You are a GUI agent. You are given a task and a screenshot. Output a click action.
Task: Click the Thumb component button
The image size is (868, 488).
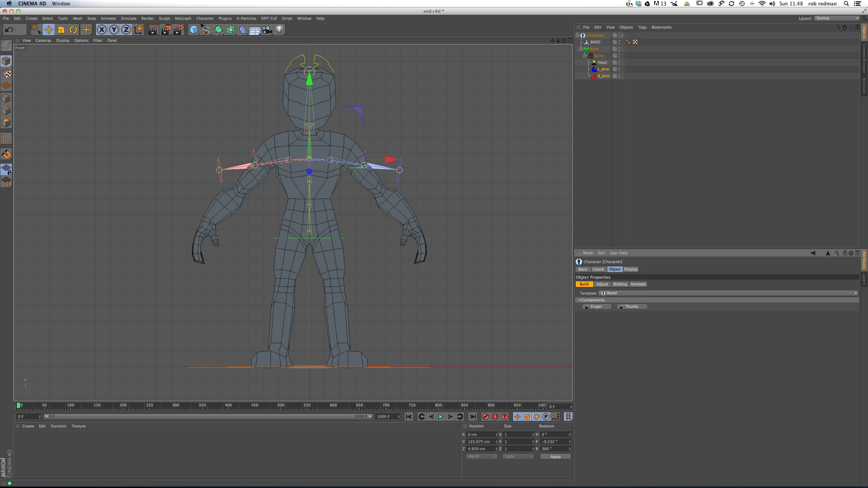pos(632,307)
